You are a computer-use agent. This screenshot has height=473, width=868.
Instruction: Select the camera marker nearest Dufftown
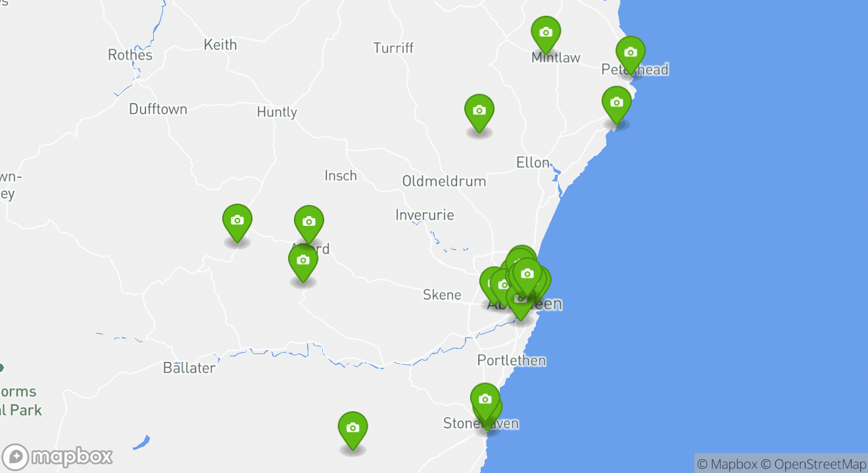coord(237,221)
